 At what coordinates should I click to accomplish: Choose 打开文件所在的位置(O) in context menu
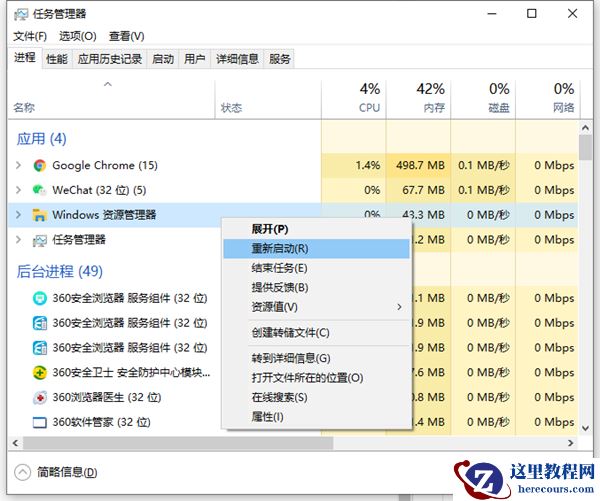316,378
